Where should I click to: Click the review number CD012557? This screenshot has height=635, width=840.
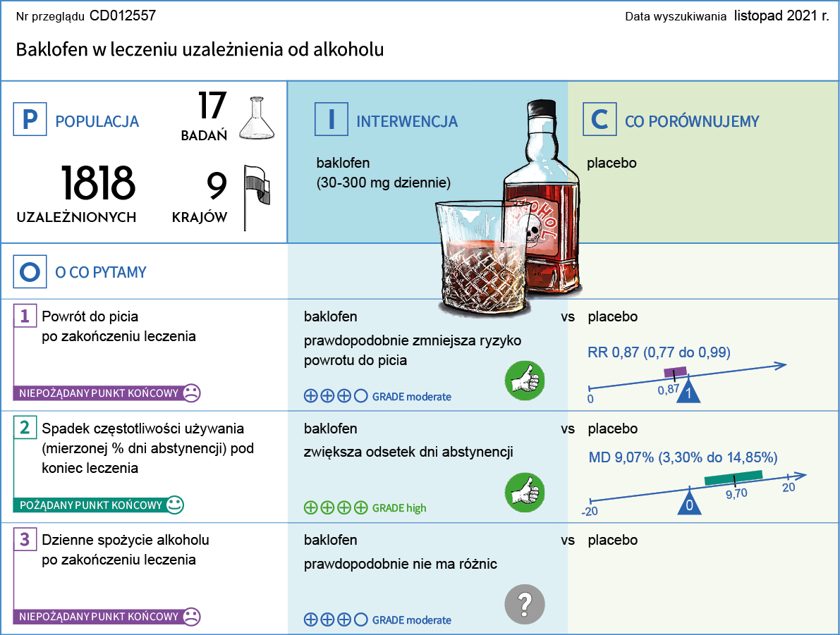coord(123,15)
